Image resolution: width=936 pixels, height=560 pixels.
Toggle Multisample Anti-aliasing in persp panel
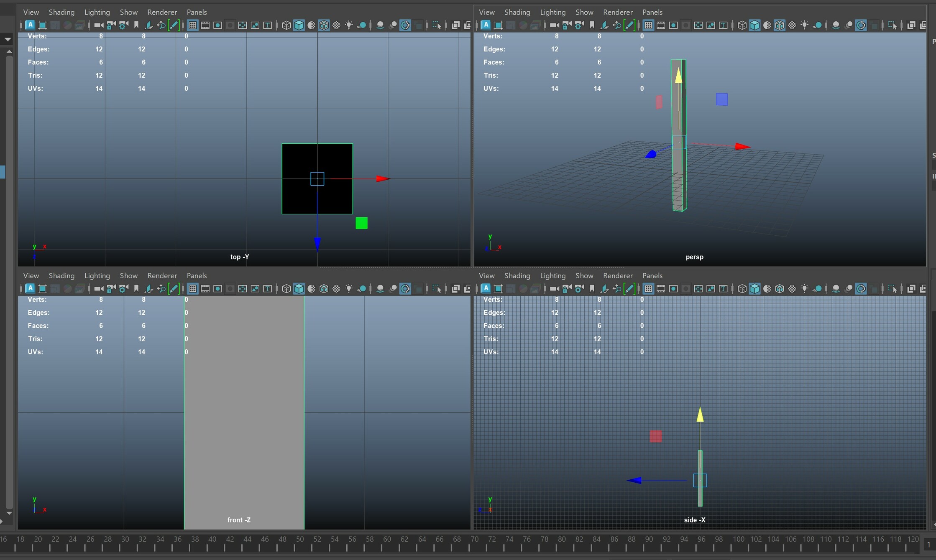[861, 25]
